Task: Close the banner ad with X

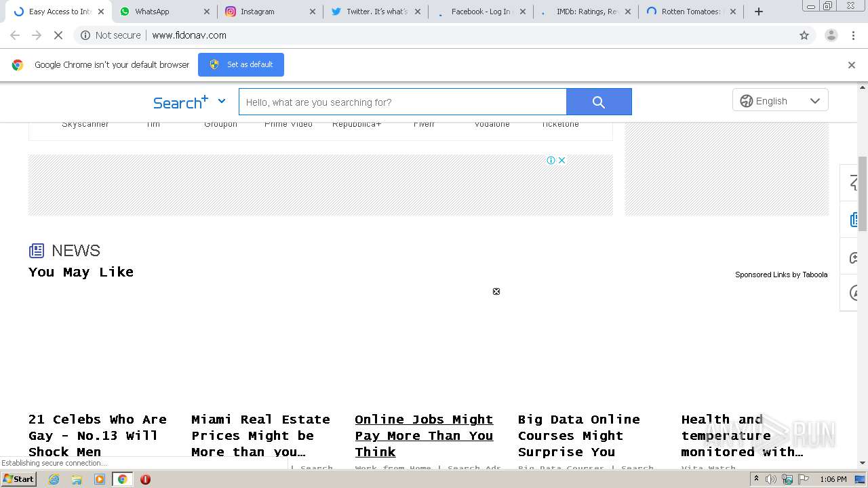Action: (x=561, y=161)
